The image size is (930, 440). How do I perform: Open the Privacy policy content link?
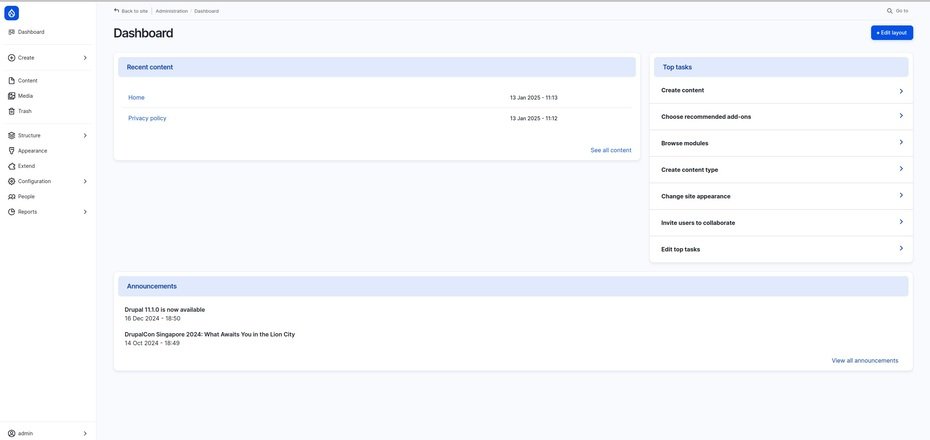coord(147,118)
